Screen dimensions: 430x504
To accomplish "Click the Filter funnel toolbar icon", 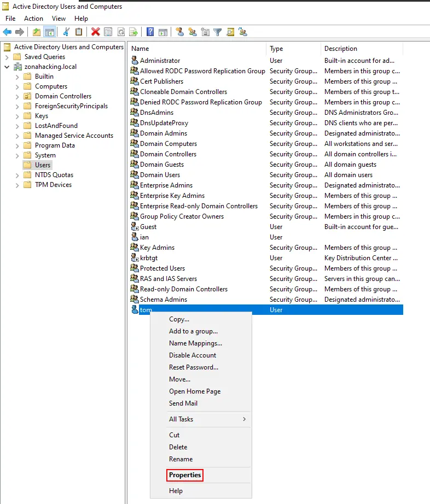I will (x=218, y=32).
